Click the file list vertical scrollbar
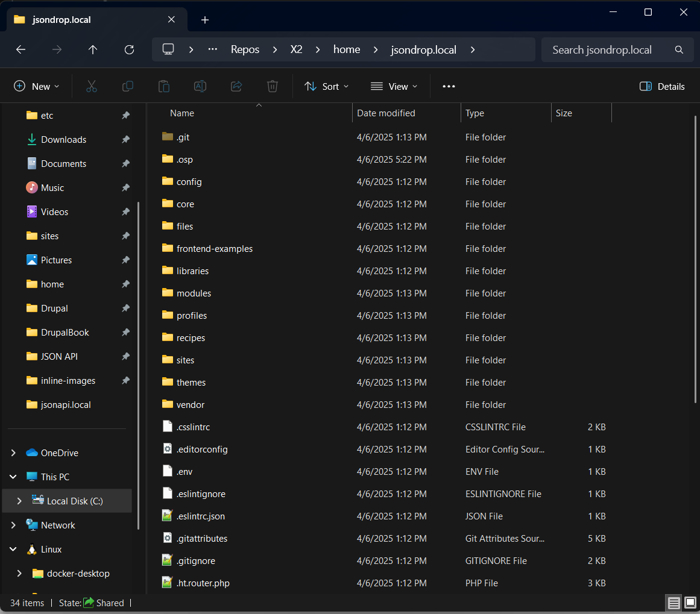This screenshot has width=700, height=614. pyautogui.click(x=695, y=259)
